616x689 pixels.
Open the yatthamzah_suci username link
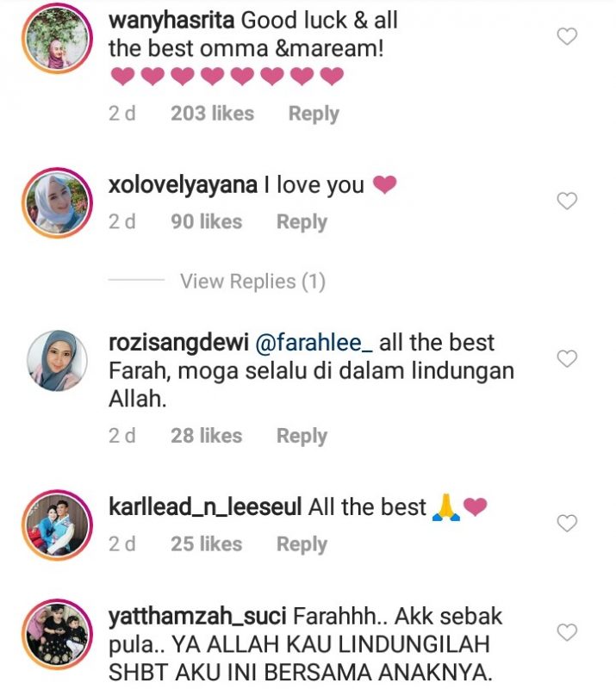tap(197, 617)
